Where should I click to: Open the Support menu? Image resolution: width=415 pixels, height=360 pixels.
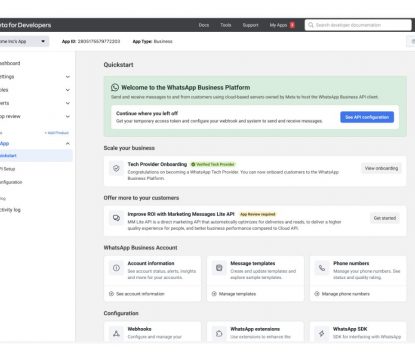point(250,25)
